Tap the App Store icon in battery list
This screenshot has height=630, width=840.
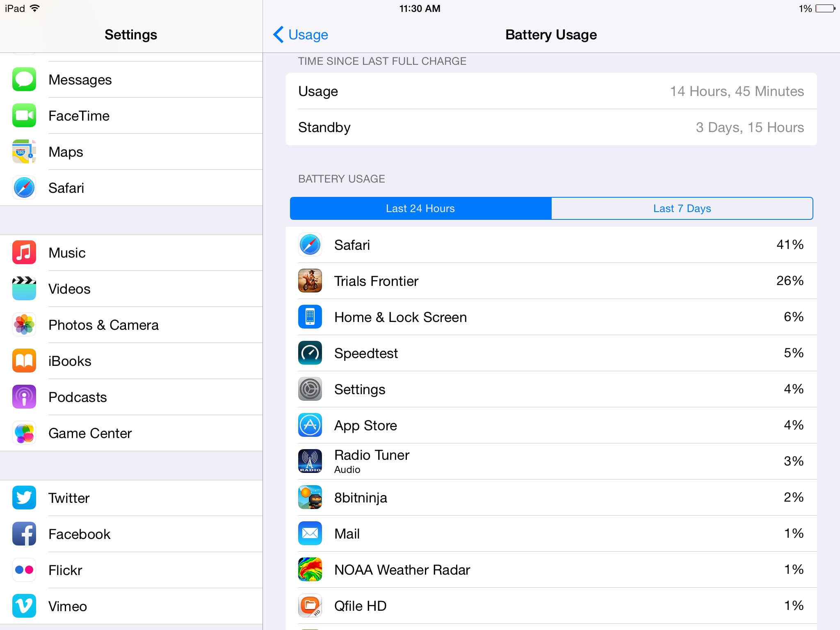pos(310,425)
